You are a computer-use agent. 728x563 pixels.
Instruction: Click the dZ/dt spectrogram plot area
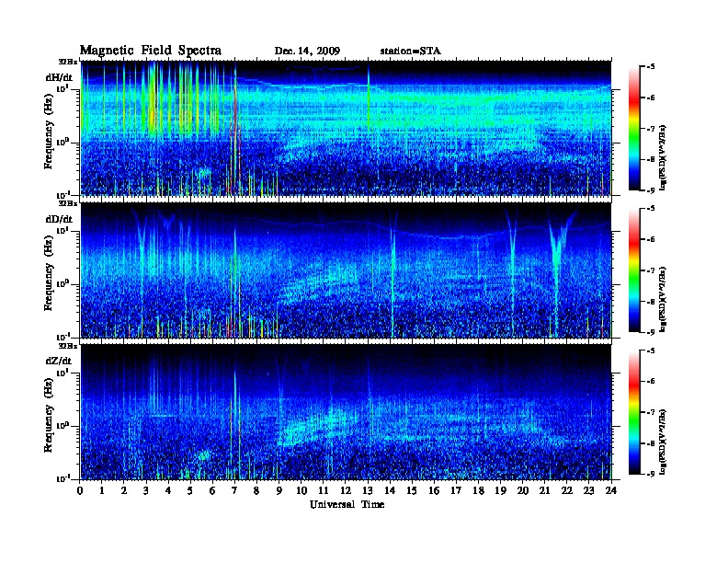click(346, 412)
